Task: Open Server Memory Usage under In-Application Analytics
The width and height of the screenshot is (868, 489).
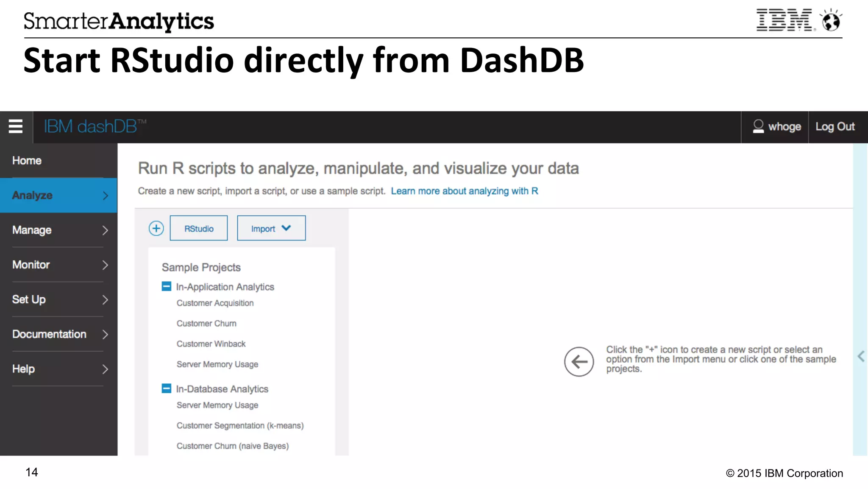Action: point(217,364)
